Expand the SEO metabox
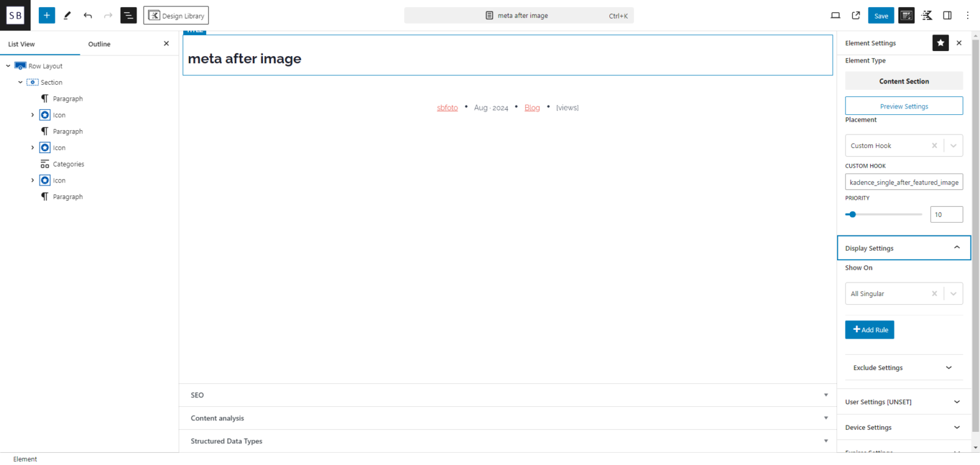Screen dimensions: 980x465 click(508, 395)
